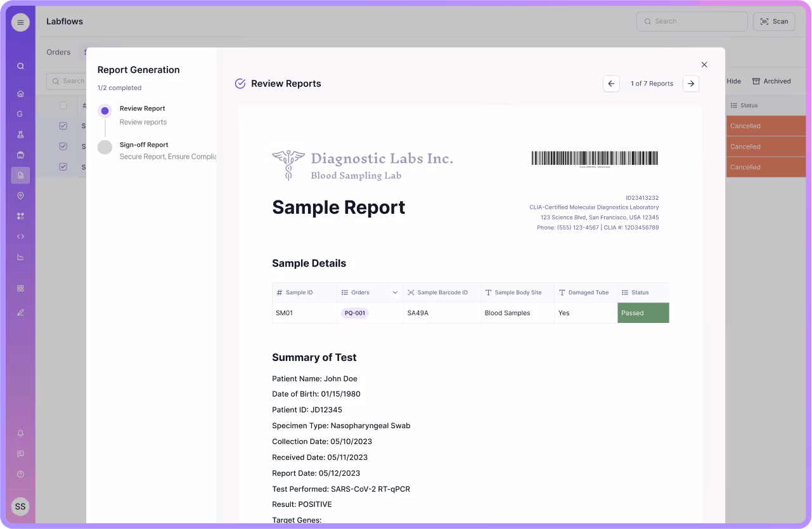
Task: Click the chat messages icon near bottom sidebar
Action: (x=20, y=454)
